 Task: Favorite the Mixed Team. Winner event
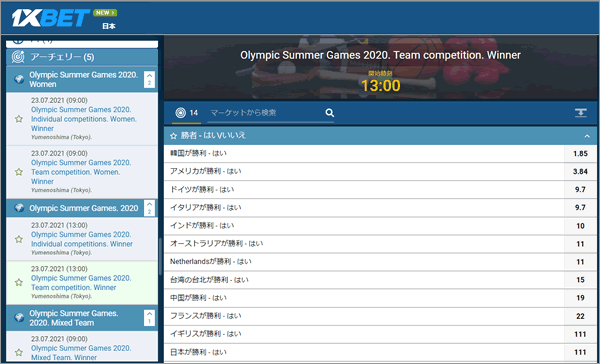coord(19,353)
